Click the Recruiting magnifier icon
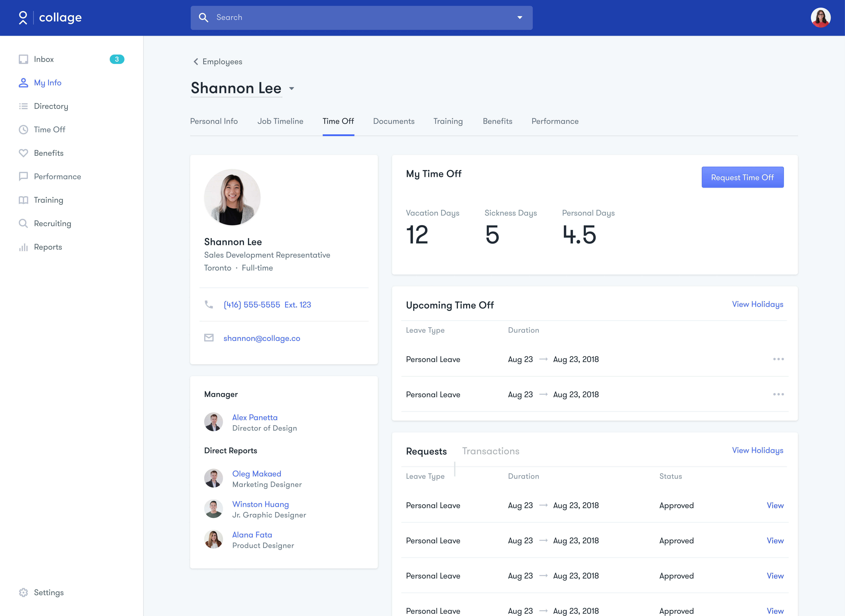Image resolution: width=845 pixels, height=616 pixels. (23, 223)
